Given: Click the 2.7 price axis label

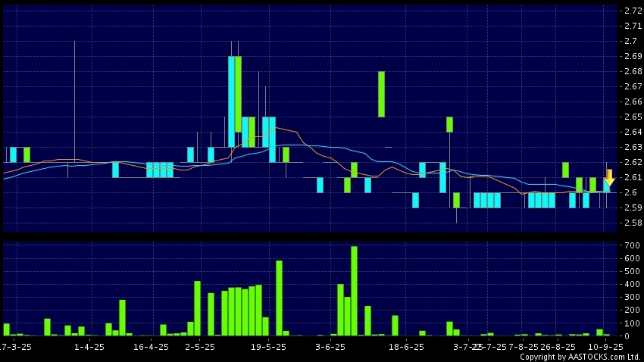Looking at the screenshot, I should click(x=631, y=41).
